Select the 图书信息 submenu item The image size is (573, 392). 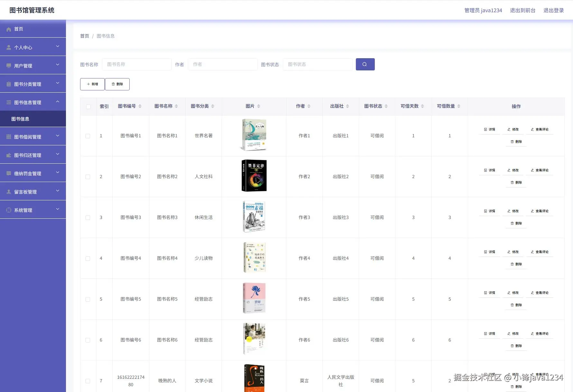pos(33,119)
